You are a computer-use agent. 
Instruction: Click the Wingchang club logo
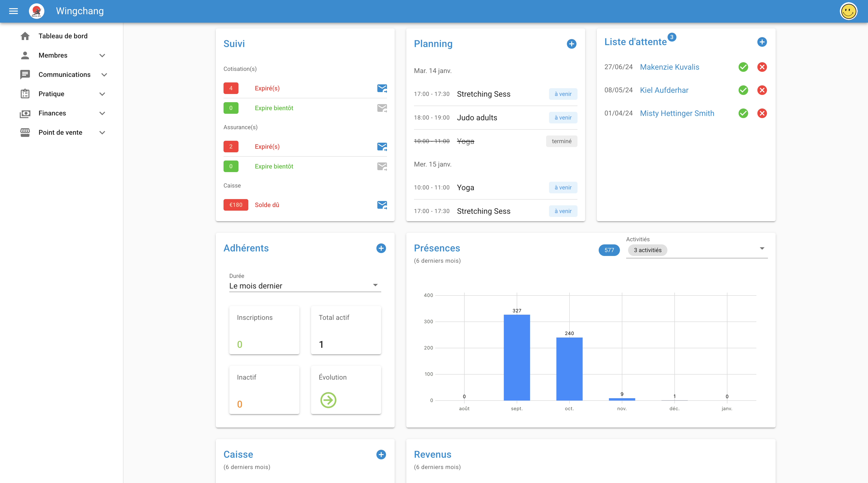pyautogui.click(x=37, y=11)
